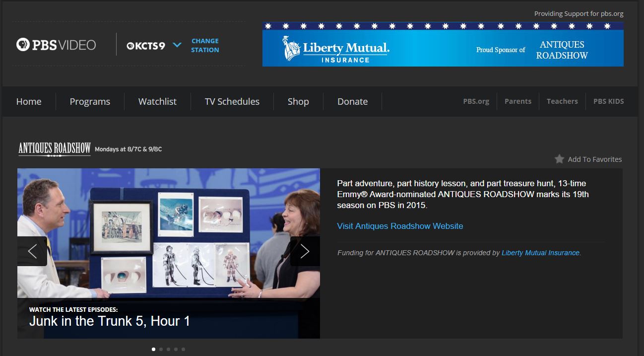
Task: Visit Antiques Roadshow Website link
Action: [x=400, y=226]
